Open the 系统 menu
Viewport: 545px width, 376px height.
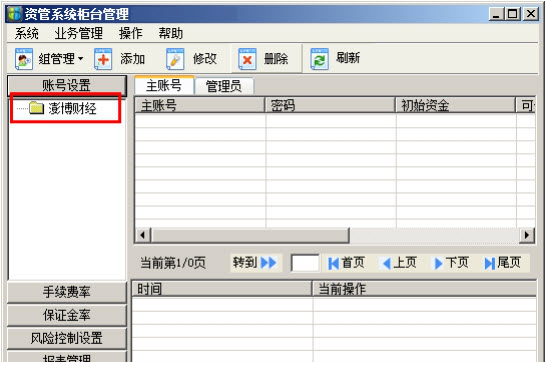(26, 33)
